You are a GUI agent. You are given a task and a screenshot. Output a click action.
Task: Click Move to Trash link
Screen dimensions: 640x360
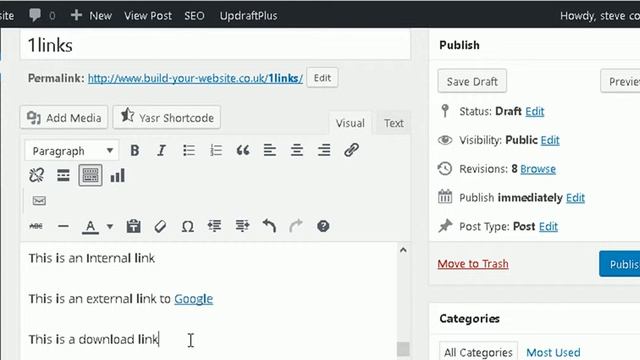[473, 264]
